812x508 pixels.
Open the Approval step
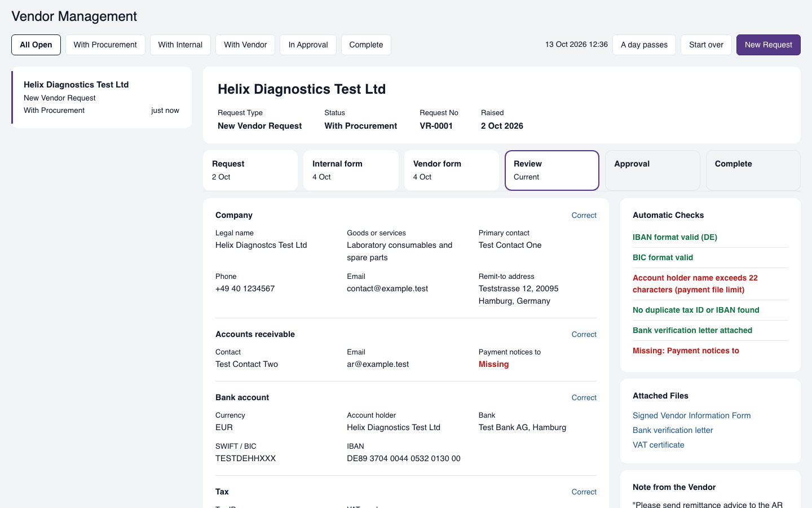pyautogui.click(x=652, y=170)
